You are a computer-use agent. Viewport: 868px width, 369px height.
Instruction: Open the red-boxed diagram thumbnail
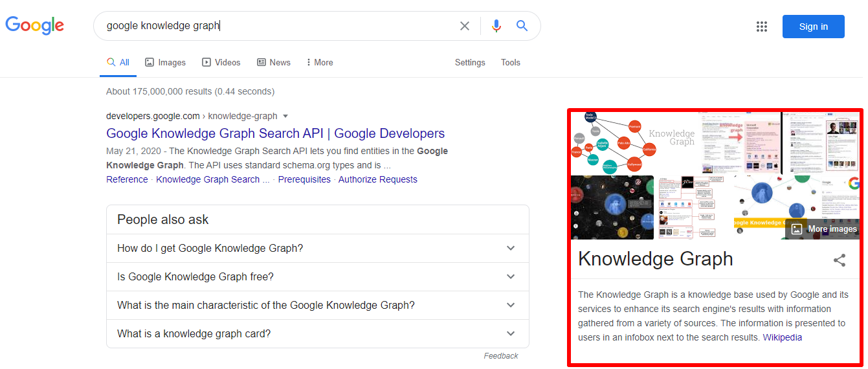(694, 207)
